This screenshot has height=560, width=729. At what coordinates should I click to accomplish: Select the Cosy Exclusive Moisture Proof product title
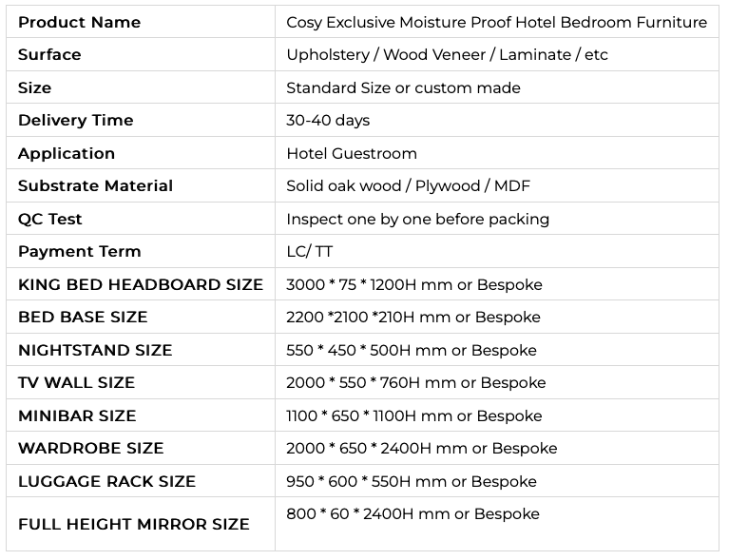[x=496, y=22]
